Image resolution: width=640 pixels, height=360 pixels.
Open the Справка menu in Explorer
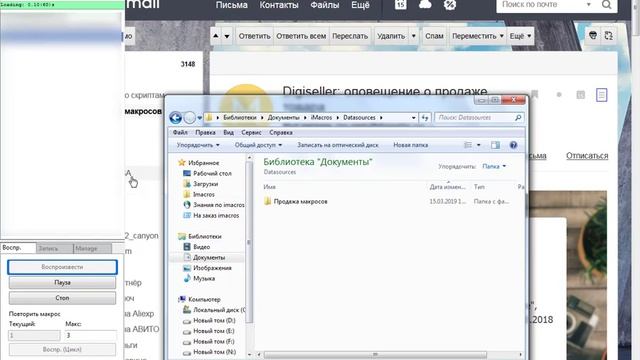[x=280, y=133]
